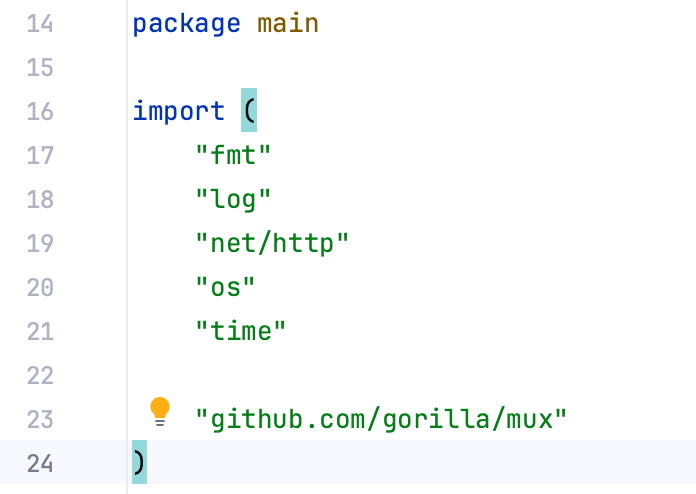Click the highlighted opening parenthesis

(249, 111)
